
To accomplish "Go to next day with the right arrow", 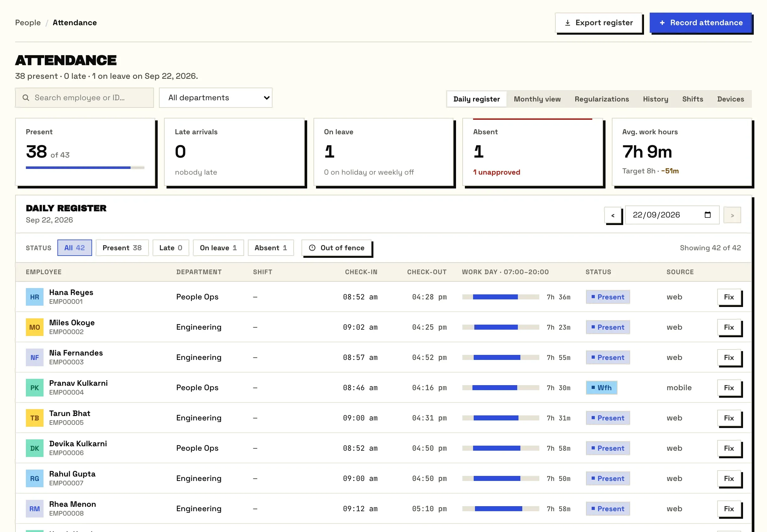I will pyautogui.click(x=732, y=215).
